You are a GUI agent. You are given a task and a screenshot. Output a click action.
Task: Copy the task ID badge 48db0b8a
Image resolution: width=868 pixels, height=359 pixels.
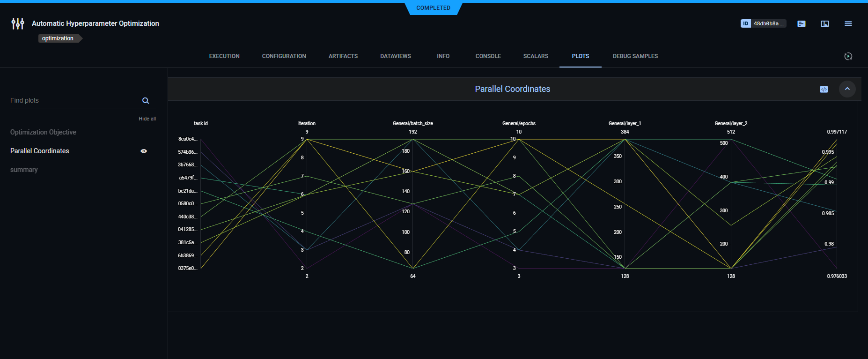(x=763, y=23)
